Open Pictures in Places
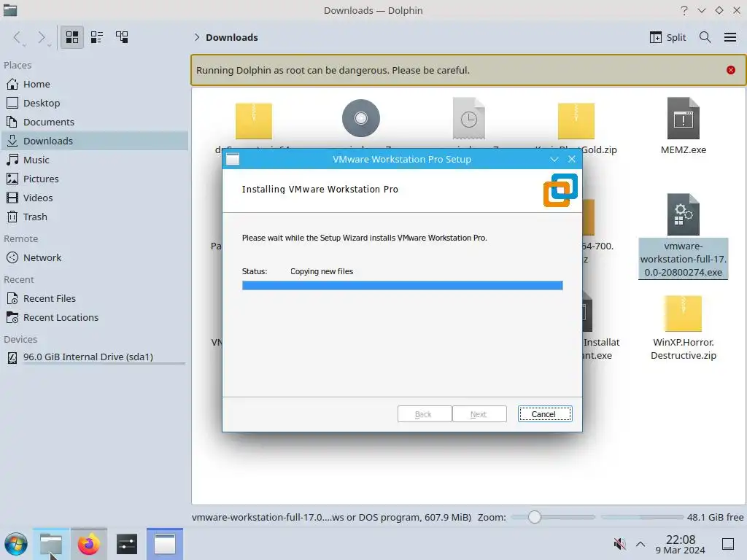 tap(94, 179)
